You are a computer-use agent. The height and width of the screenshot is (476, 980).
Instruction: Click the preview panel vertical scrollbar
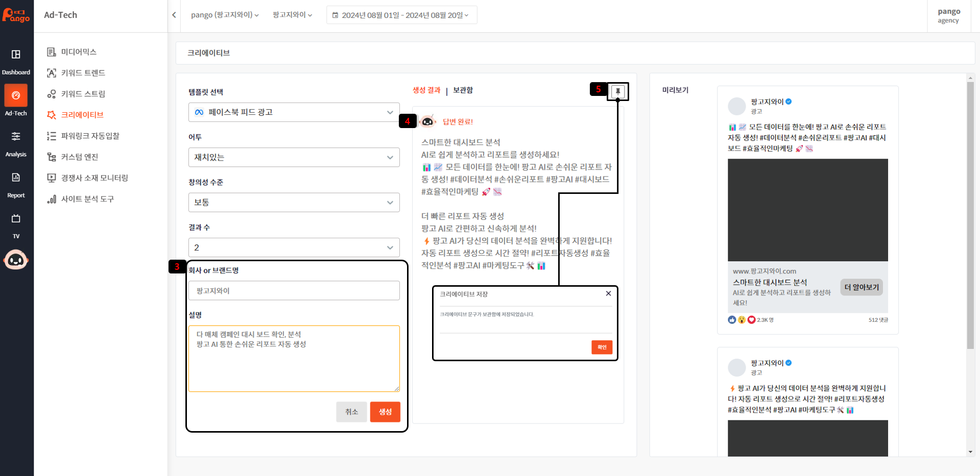click(970, 215)
